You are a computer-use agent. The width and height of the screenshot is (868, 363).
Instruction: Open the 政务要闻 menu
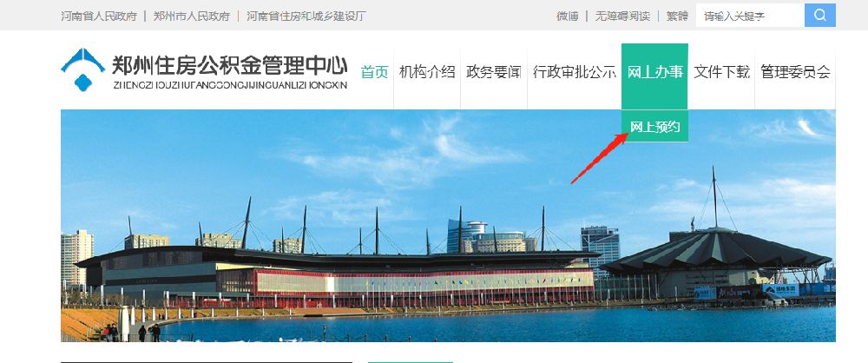coord(494,72)
